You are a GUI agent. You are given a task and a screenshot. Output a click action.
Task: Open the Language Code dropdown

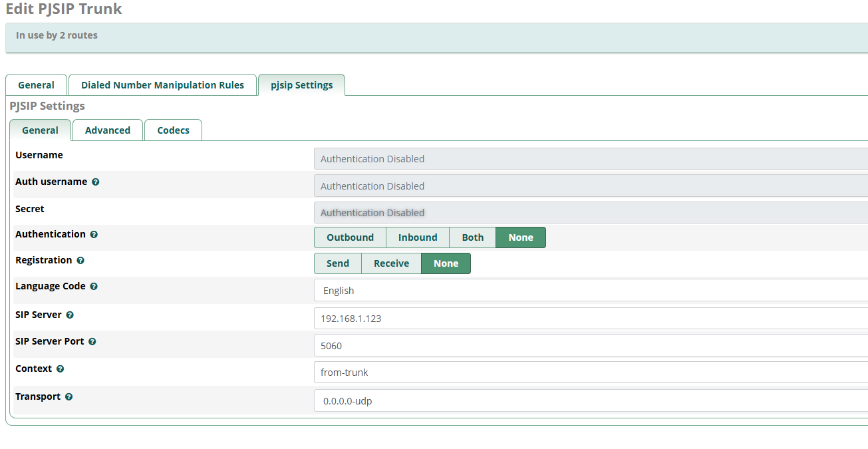click(591, 291)
